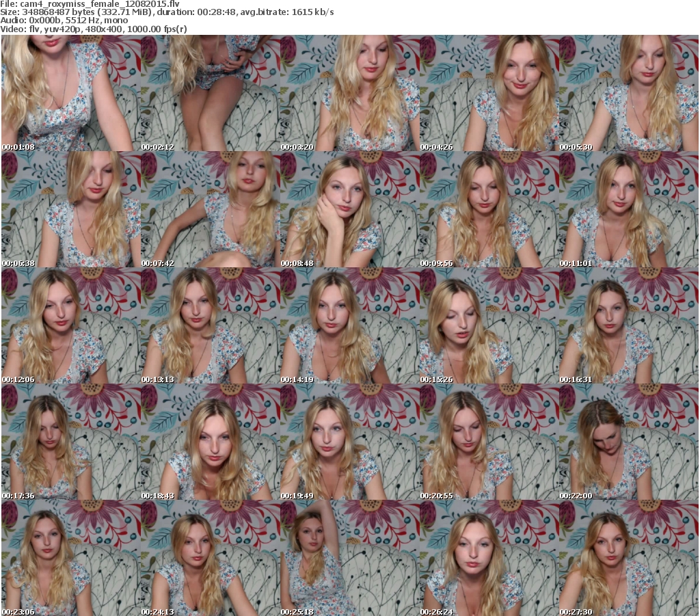Viewport: 700px width, 616px height.
Task: Select the thumbnail at timestamp 00:27:30
Action: point(629,558)
